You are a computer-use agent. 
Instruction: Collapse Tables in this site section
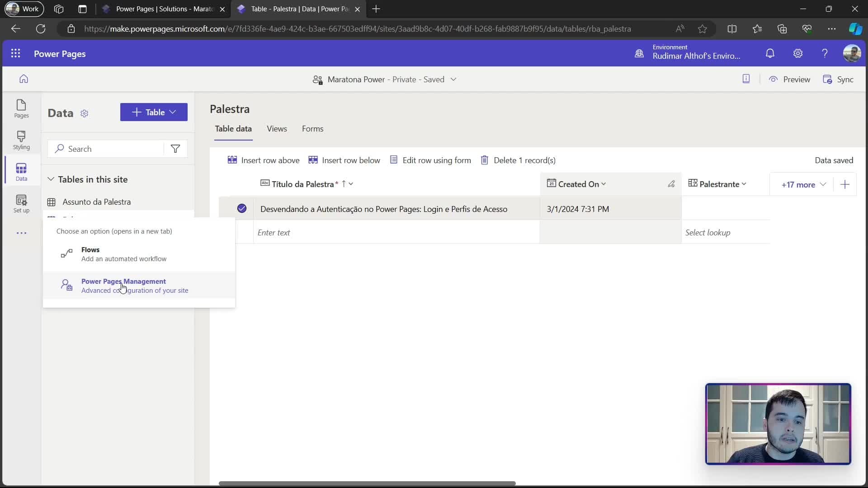tap(51, 179)
